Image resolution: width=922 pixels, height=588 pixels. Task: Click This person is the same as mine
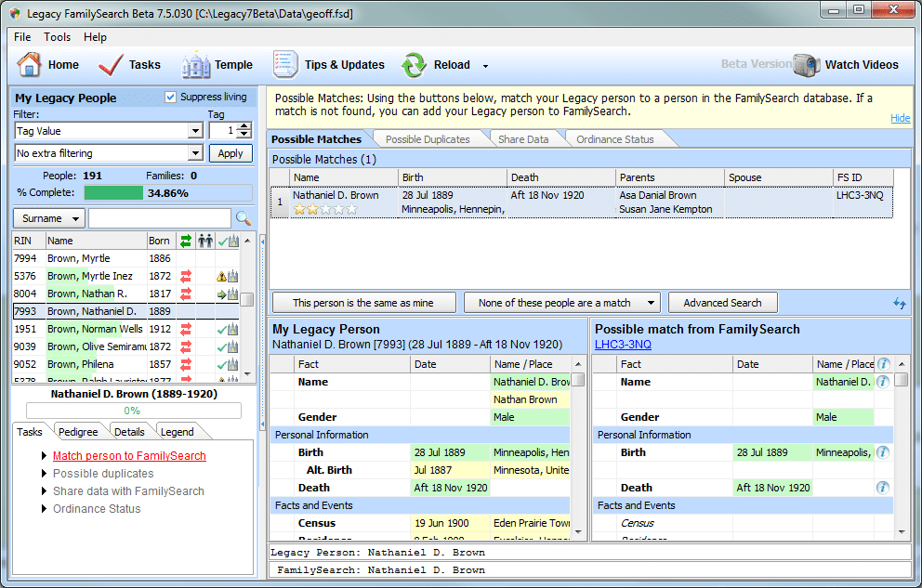(x=363, y=303)
